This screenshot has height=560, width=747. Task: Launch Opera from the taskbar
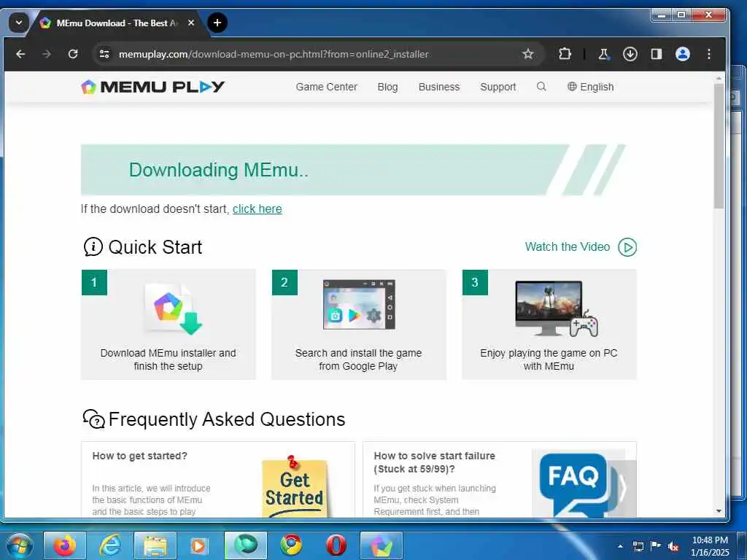tap(336, 545)
